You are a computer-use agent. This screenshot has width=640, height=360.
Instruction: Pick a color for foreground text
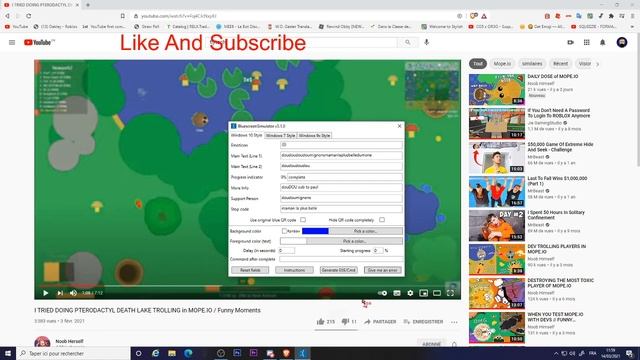tap(354, 241)
